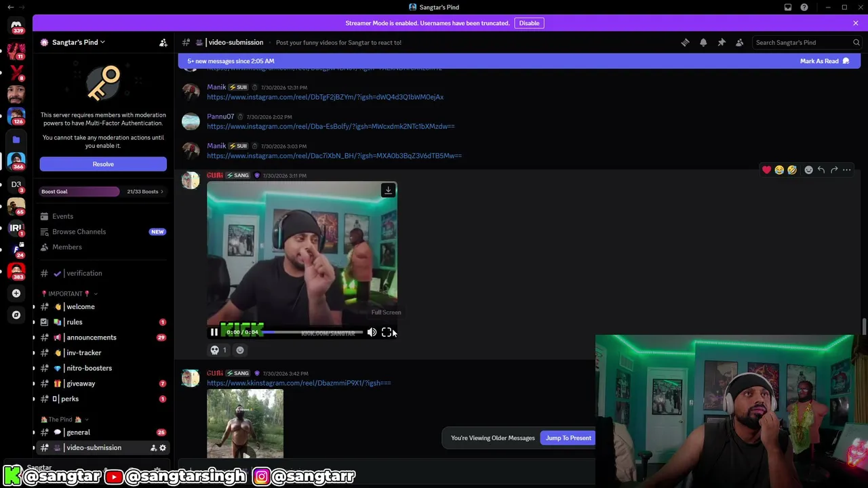
Task: Seek using the video progress bar
Action: point(312,332)
